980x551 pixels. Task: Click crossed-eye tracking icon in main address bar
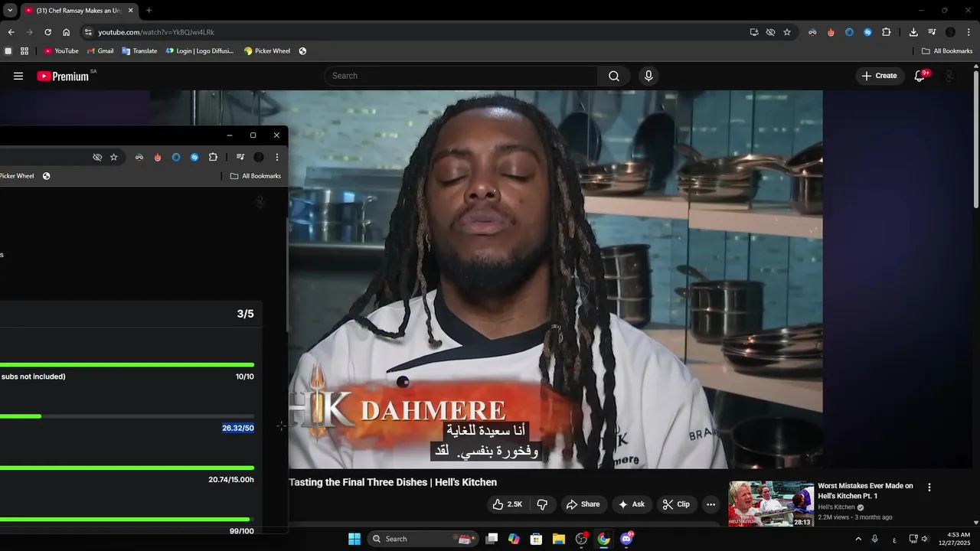click(770, 32)
